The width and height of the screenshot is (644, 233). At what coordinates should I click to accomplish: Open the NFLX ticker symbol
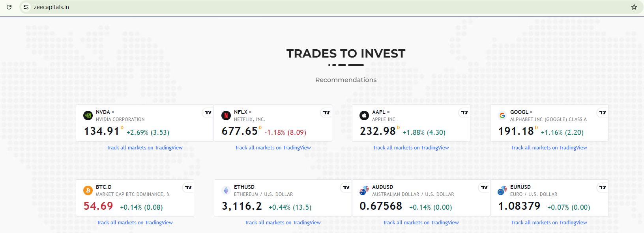(x=241, y=112)
